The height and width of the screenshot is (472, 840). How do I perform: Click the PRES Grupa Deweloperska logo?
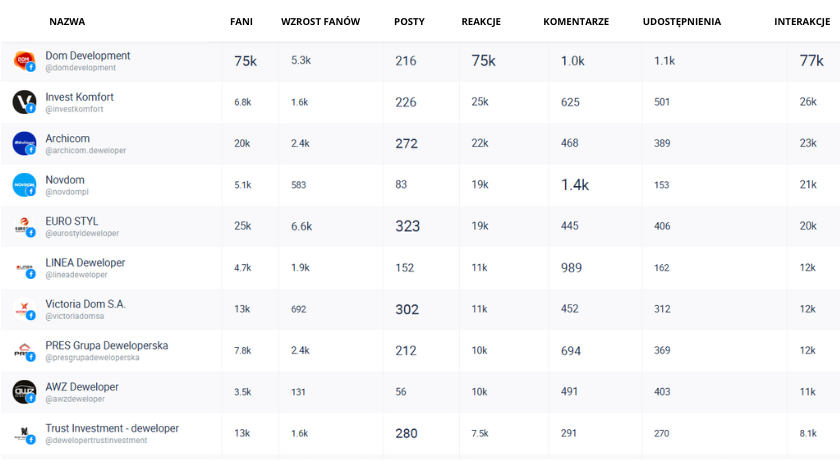click(x=24, y=350)
